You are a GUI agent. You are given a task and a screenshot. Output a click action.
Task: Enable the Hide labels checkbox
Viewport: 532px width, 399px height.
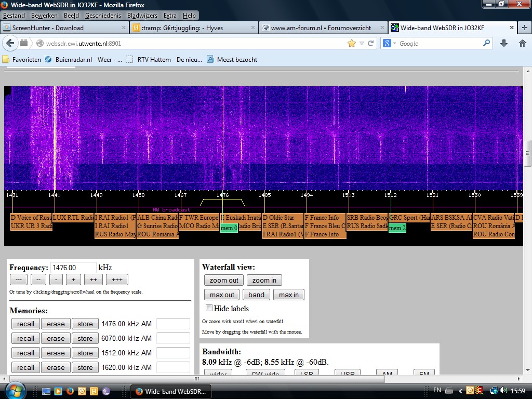(209, 309)
